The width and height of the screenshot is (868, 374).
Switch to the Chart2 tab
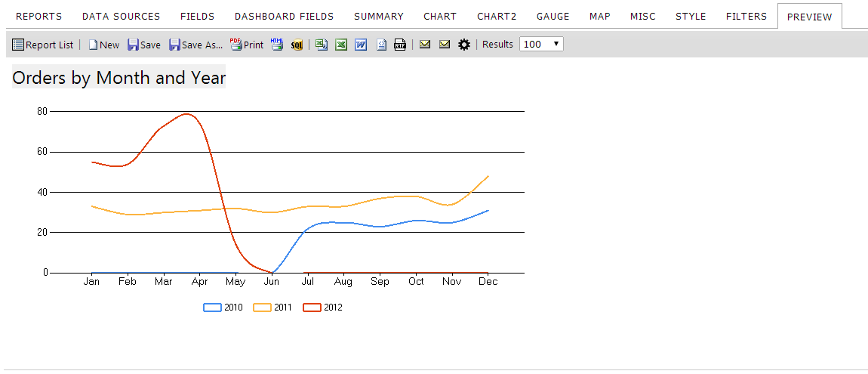497,17
